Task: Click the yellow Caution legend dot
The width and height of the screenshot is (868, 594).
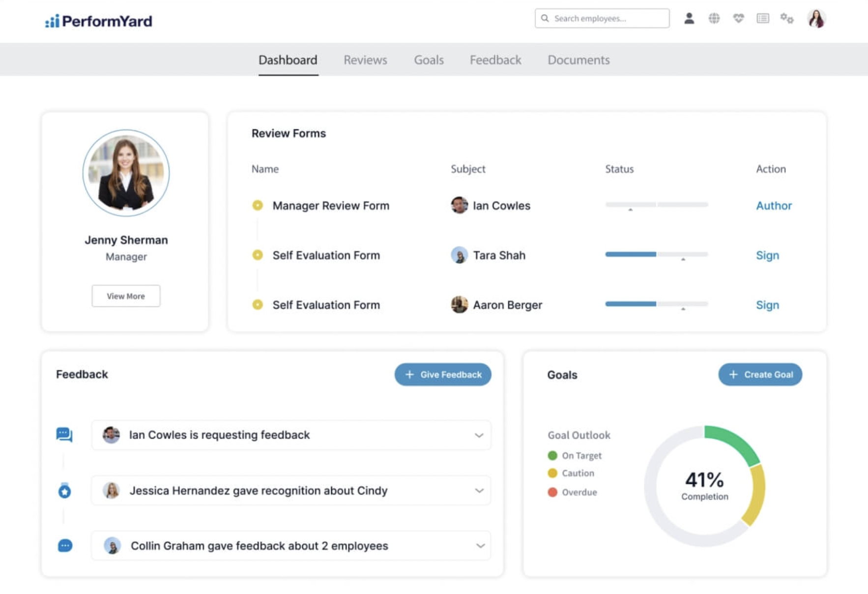Action: click(552, 473)
